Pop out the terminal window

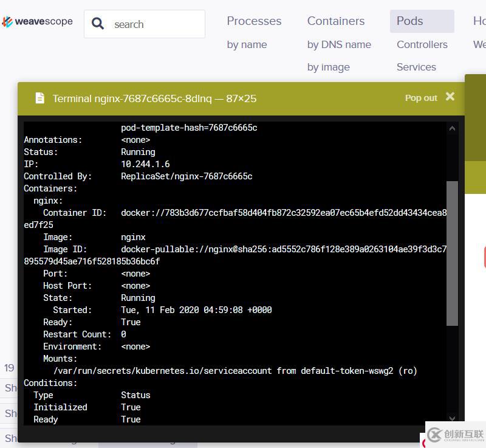tap(420, 97)
